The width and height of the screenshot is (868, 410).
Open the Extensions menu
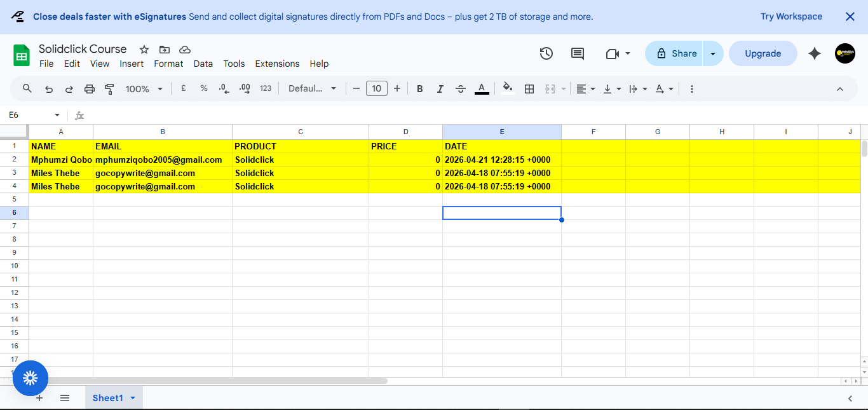(x=277, y=64)
